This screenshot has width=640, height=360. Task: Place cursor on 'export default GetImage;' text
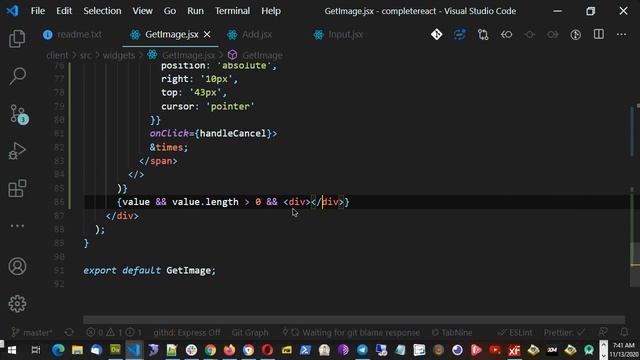149,270
